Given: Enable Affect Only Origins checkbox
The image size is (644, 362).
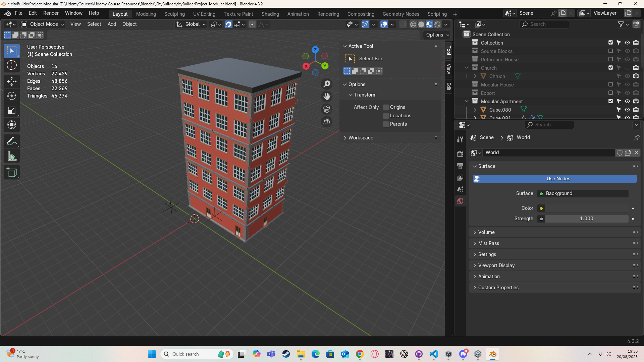Looking at the screenshot, I should 386,107.
